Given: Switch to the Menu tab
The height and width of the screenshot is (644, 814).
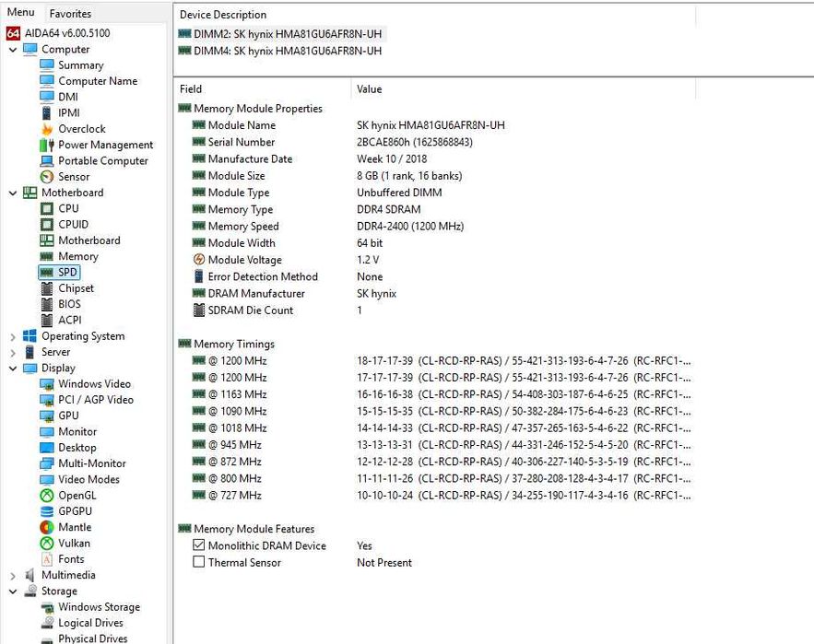Looking at the screenshot, I should coord(21,13).
